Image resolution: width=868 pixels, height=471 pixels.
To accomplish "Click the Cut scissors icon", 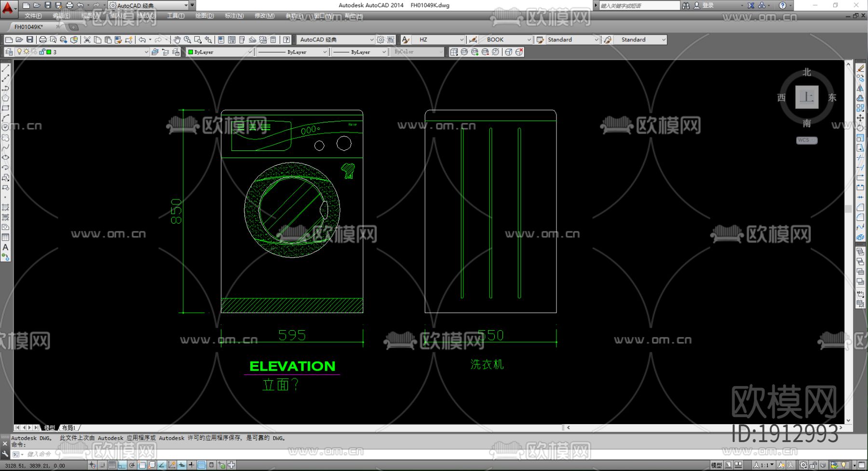I will click(87, 40).
